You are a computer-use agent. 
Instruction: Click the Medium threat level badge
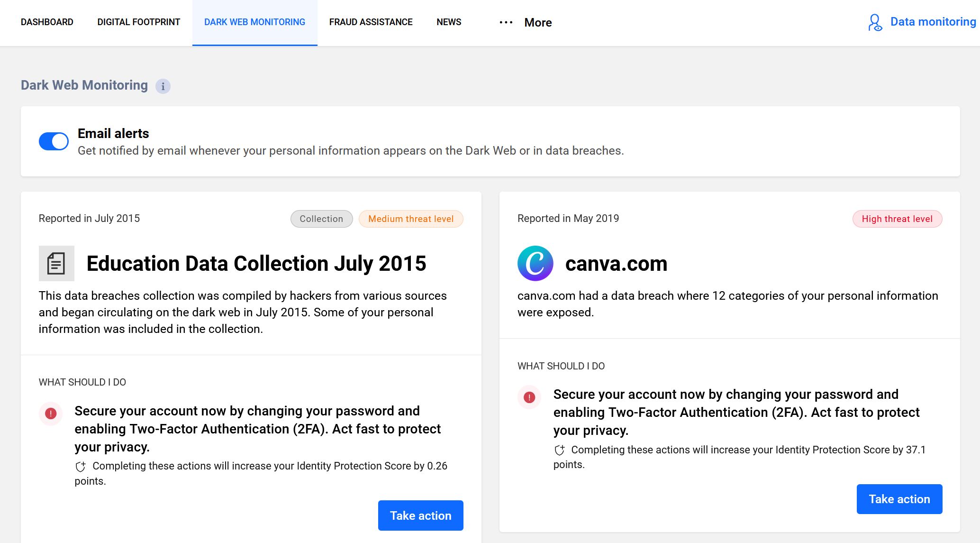coord(411,219)
